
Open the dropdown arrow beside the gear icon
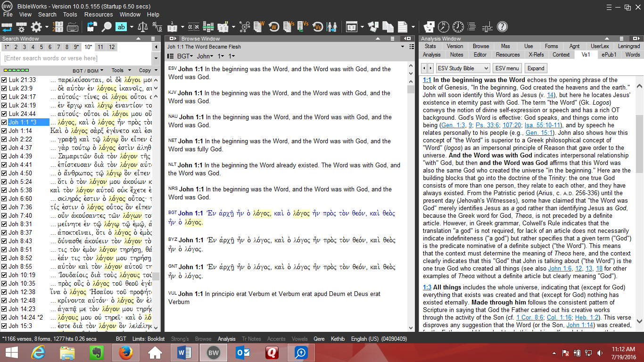[x=47, y=27]
